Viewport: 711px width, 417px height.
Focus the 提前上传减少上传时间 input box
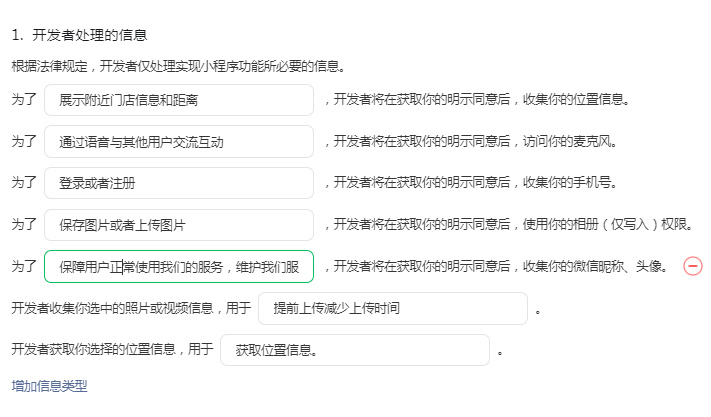tap(393, 308)
